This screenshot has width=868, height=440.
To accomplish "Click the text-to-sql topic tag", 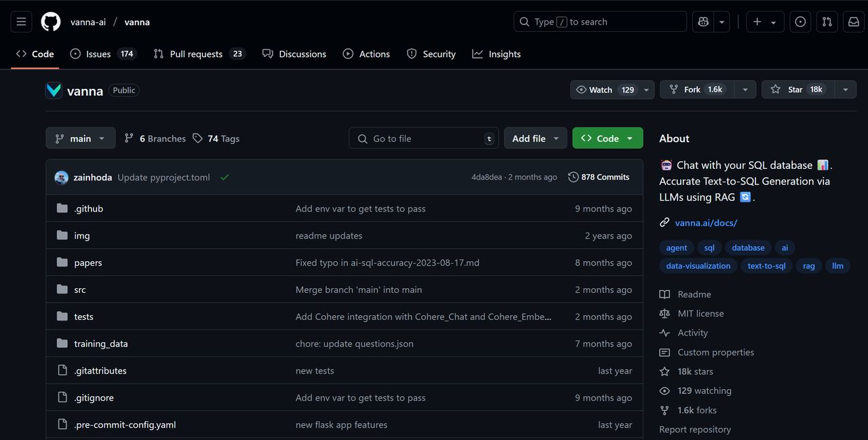I will click(x=766, y=266).
